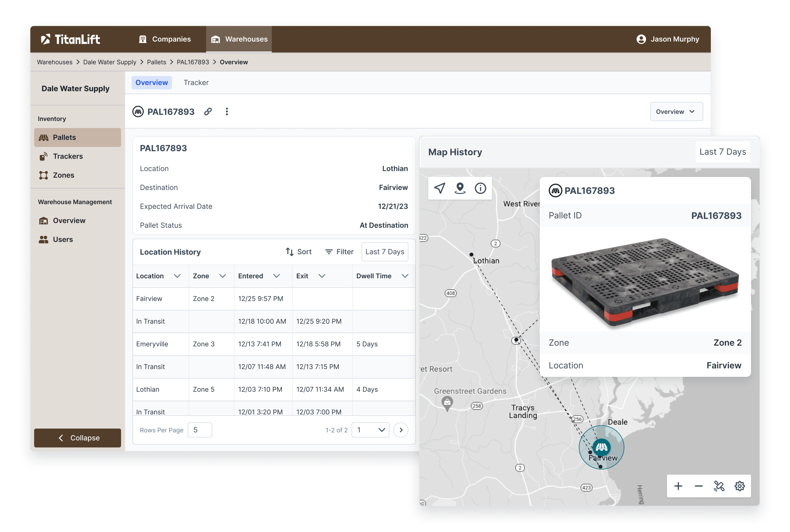The image size is (790, 532).
Task: Toggle the Filter in Location History
Action: click(339, 252)
